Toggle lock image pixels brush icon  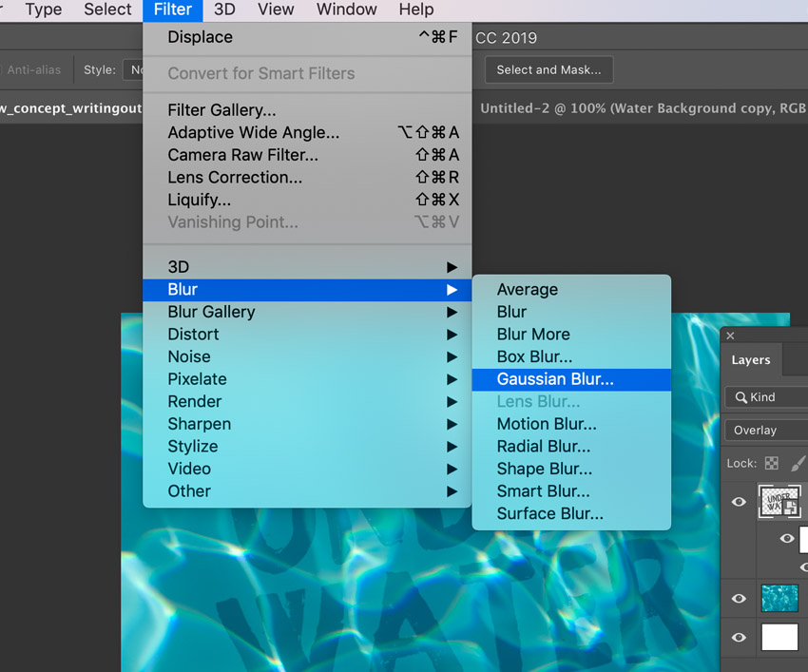click(798, 463)
